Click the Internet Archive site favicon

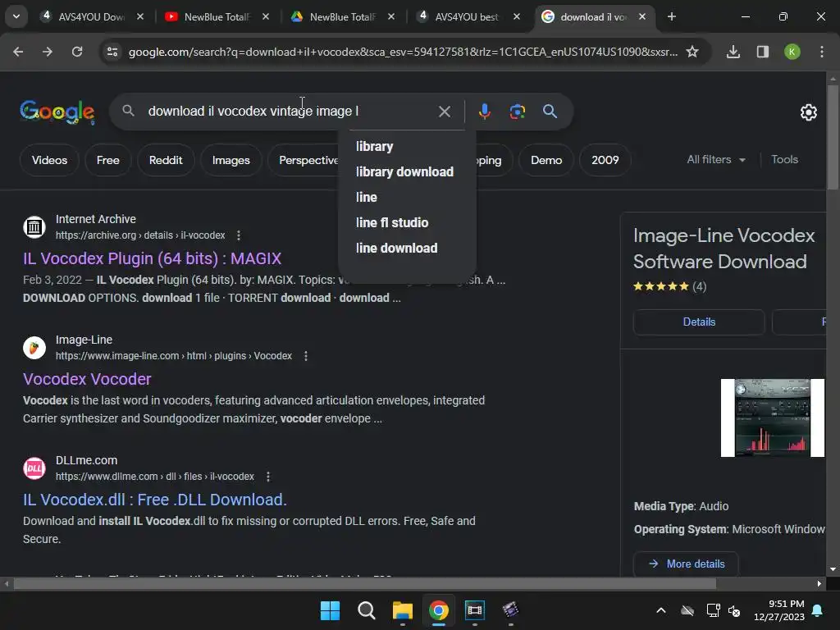34,227
